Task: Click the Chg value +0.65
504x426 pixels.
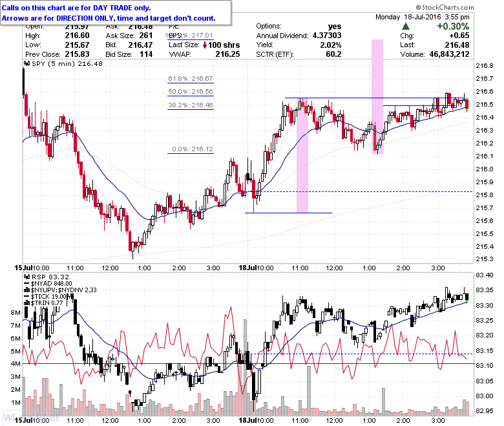Action: 459,36
